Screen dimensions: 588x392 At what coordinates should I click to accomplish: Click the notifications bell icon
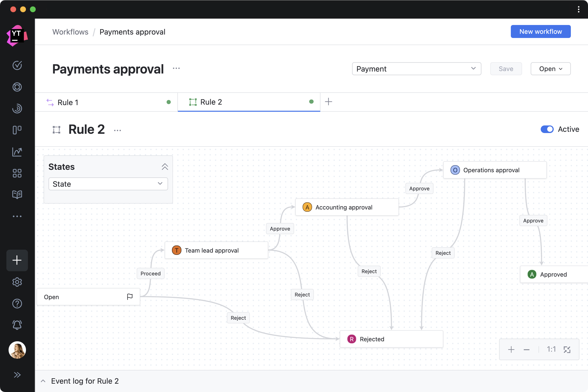click(17, 325)
